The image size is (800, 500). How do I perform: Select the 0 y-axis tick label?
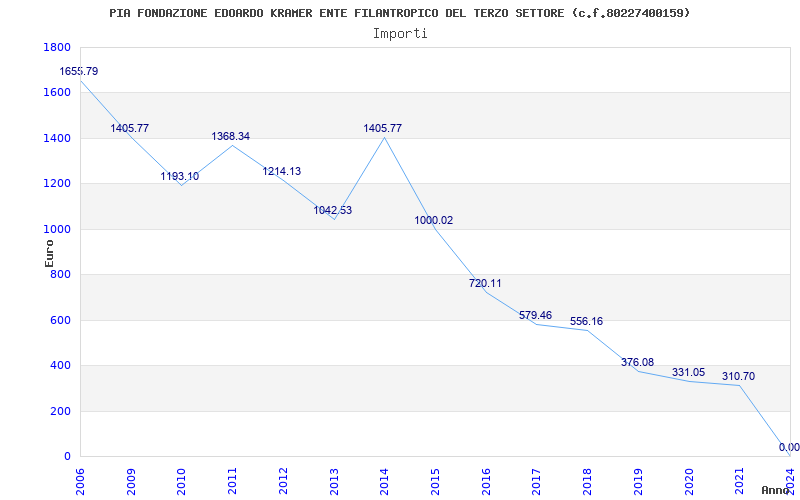pos(67,457)
